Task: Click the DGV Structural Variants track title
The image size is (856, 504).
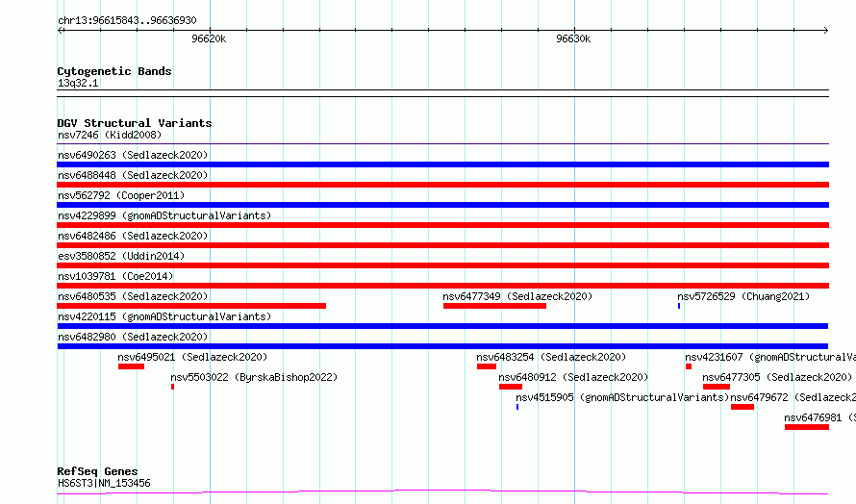Action: coord(135,123)
